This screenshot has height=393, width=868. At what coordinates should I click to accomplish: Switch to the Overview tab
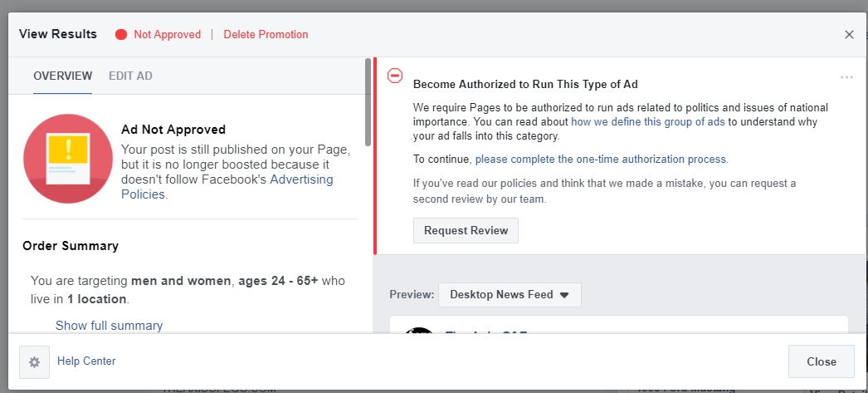coord(62,76)
